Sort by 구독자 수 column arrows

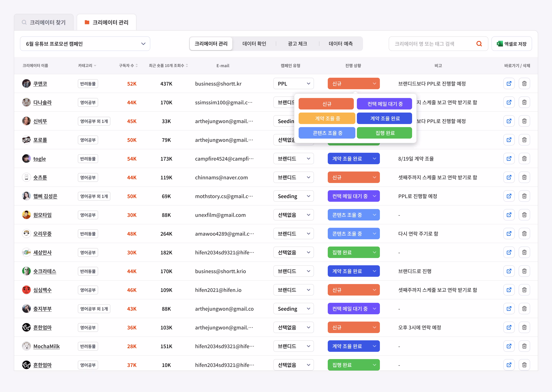pyautogui.click(x=137, y=66)
